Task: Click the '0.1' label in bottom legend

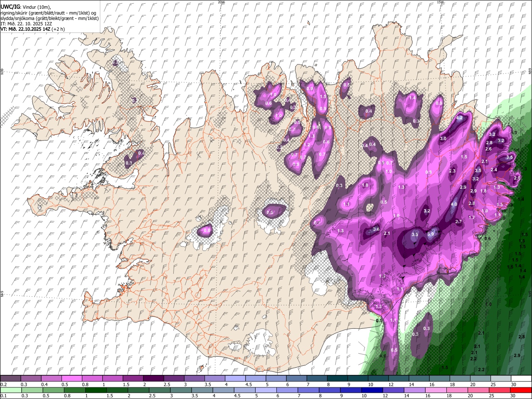Action: pyautogui.click(x=3, y=396)
